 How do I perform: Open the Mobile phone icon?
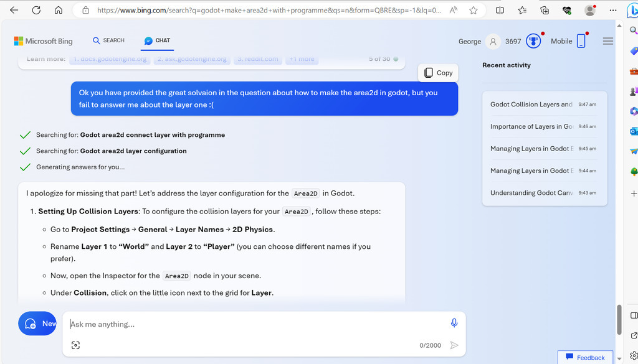pos(581,41)
